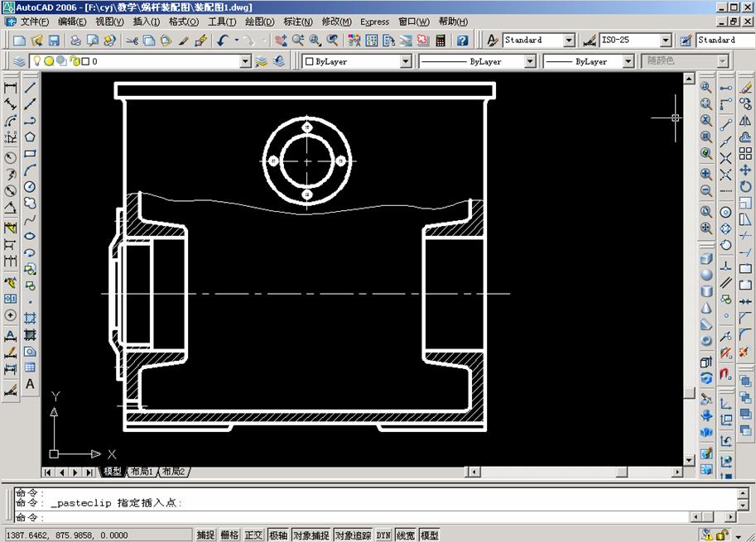
Task: Select the Line drawing tool
Action: tap(30, 89)
